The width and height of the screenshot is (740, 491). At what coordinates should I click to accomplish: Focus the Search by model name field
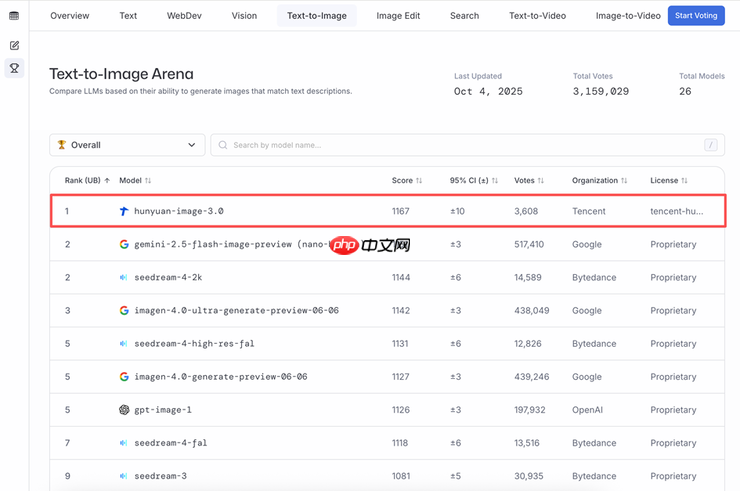pyautogui.click(x=460, y=145)
